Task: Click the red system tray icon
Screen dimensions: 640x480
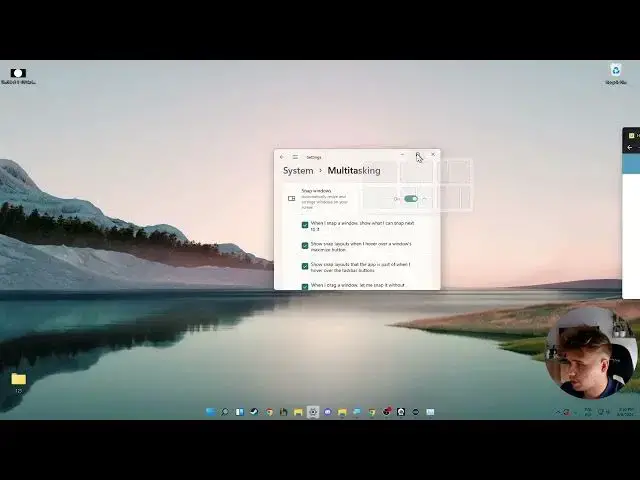Action: (567, 412)
